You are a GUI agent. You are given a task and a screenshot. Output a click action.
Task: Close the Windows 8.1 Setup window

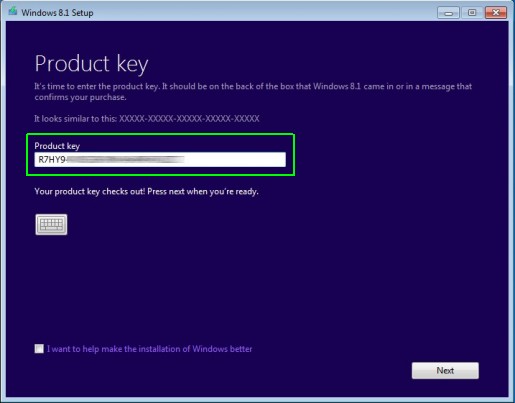point(496,13)
